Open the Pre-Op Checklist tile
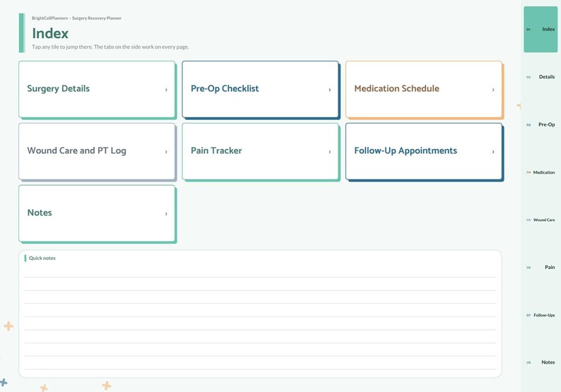The image size is (561, 392). pos(261,89)
